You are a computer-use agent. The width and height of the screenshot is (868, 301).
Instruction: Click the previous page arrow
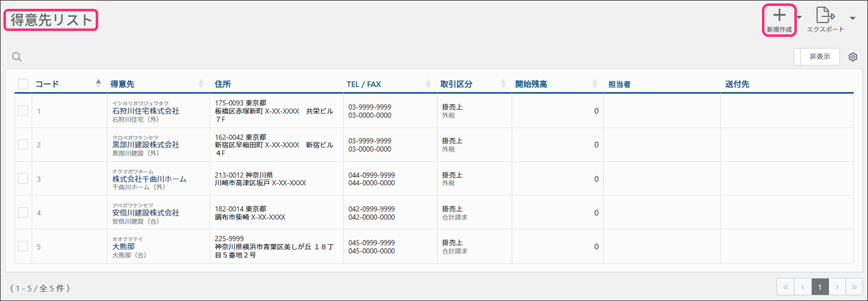[803, 287]
